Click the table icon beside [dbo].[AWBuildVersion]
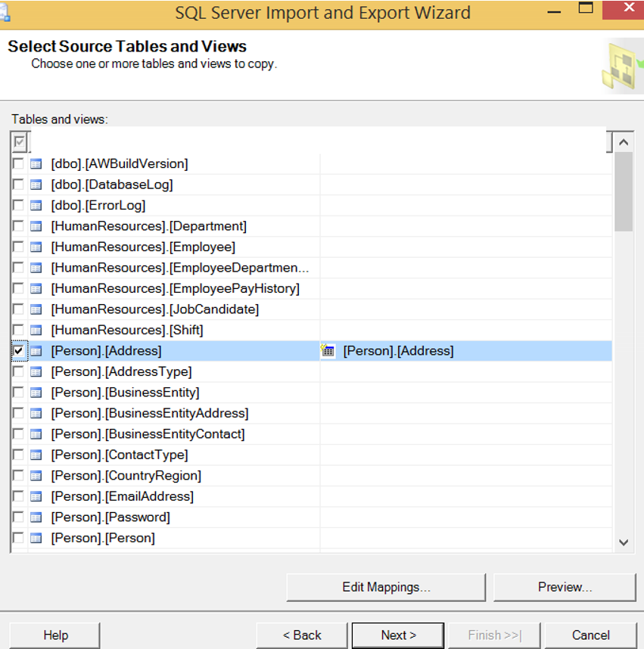The image size is (644, 649). [x=36, y=164]
